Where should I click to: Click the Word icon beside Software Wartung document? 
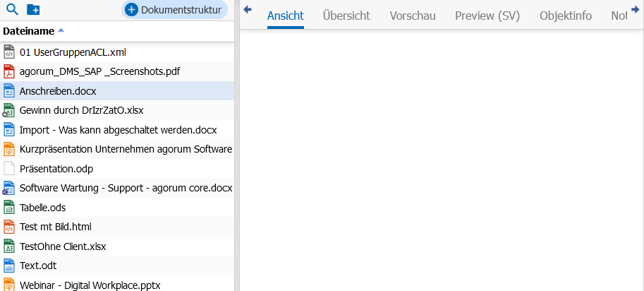(x=9, y=188)
